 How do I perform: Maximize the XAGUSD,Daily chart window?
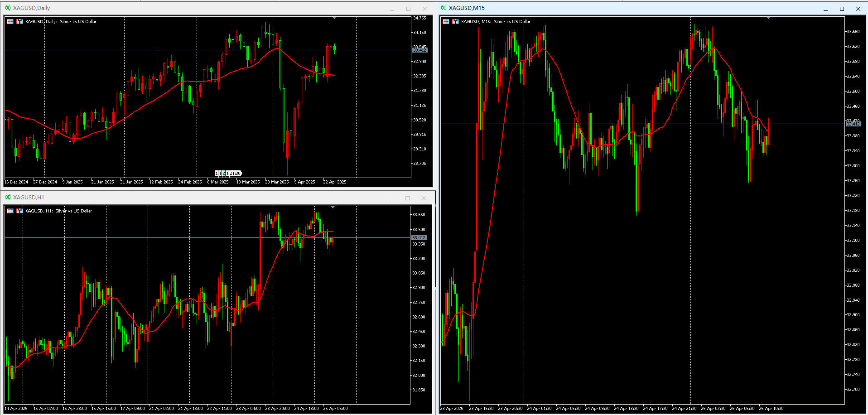[x=408, y=9]
